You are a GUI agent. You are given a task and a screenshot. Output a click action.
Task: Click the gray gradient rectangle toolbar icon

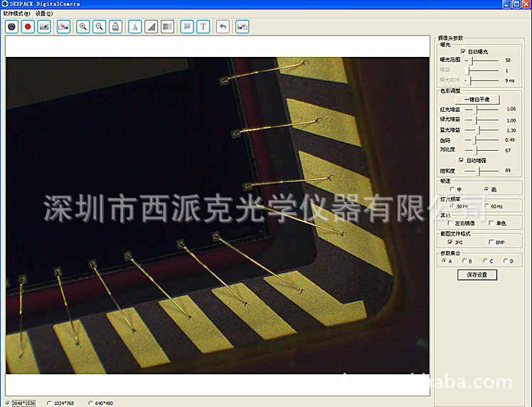(168, 26)
